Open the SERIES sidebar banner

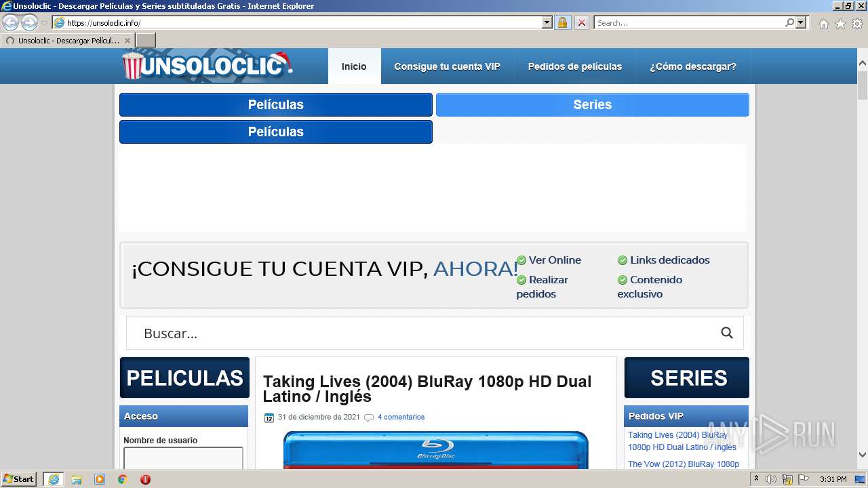coord(687,378)
